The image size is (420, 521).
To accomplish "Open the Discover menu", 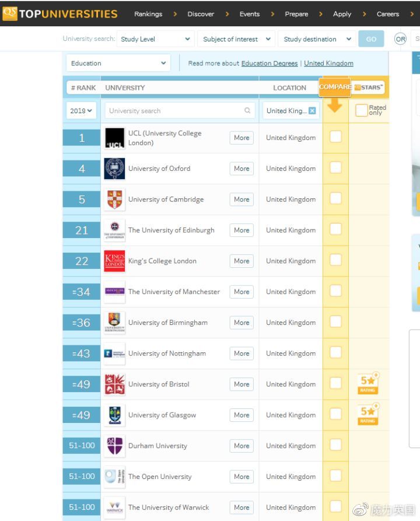I will [x=201, y=14].
